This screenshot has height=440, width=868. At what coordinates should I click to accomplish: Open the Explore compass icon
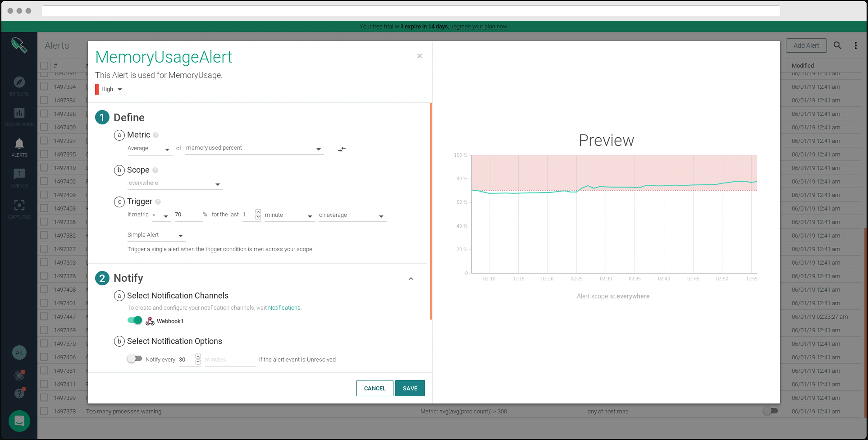point(19,82)
